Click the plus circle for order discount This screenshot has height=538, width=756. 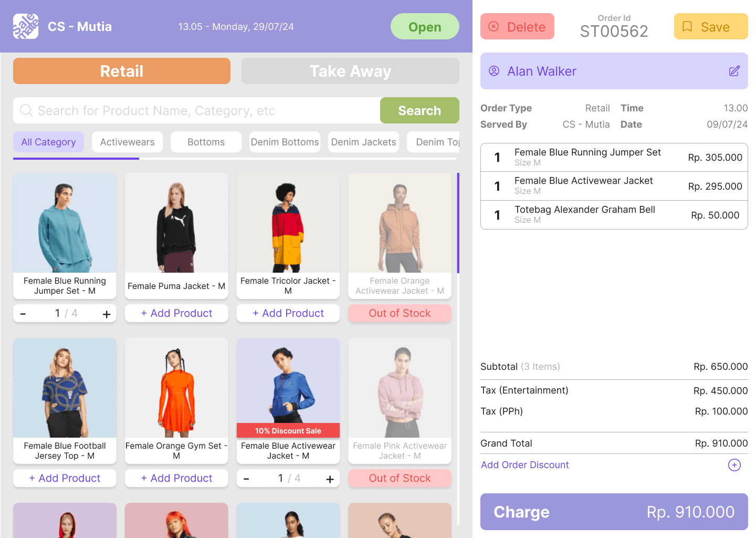click(734, 465)
